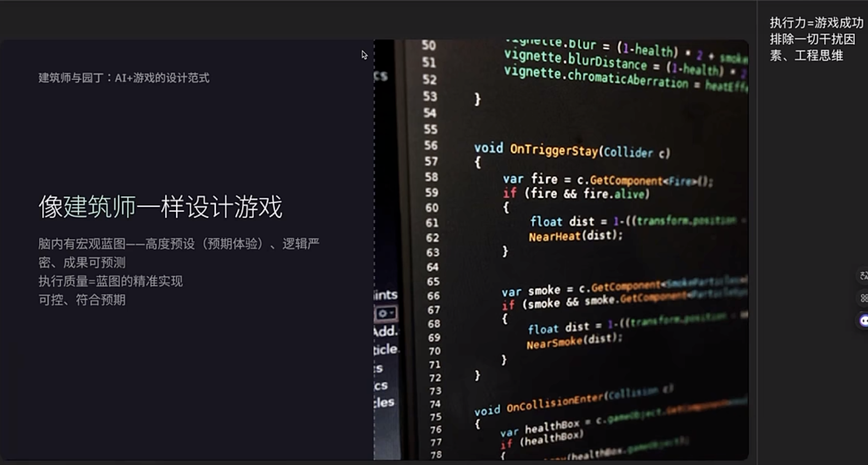Viewport: 868px width, 465px height.
Task: Click the header 建筑师与园丁：AI+游戏的设计范式
Action: [x=124, y=78]
